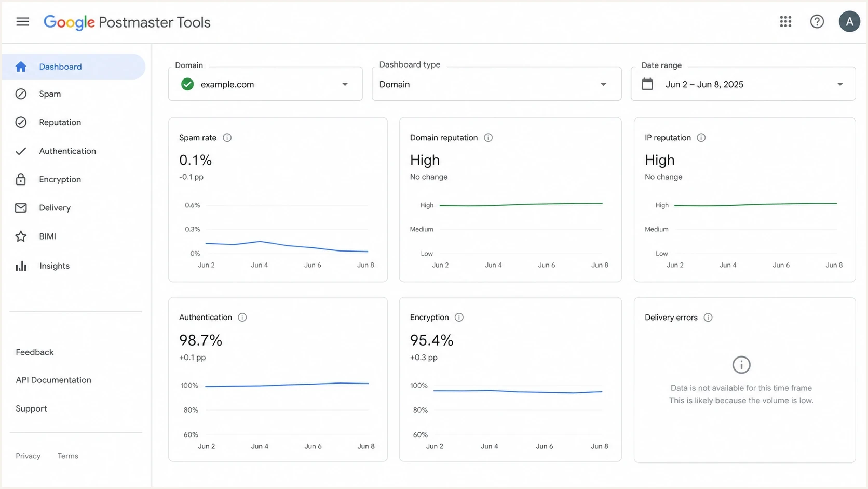
Task: Click "Data is not available for this time frame"
Action: tap(741, 388)
